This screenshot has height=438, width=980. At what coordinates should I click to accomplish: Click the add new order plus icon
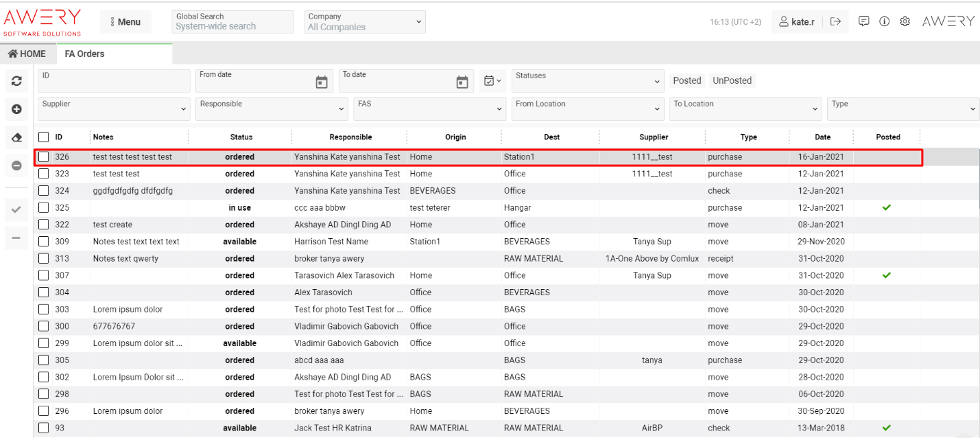click(x=17, y=109)
